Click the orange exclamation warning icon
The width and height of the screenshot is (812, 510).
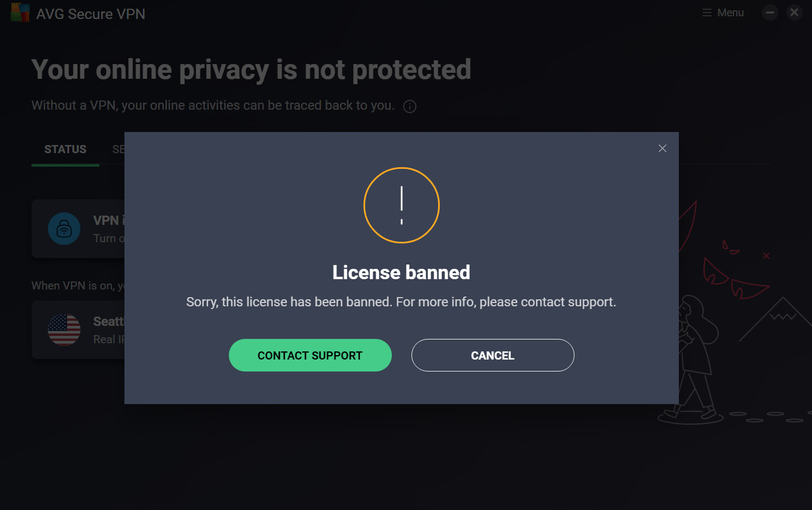click(402, 205)
